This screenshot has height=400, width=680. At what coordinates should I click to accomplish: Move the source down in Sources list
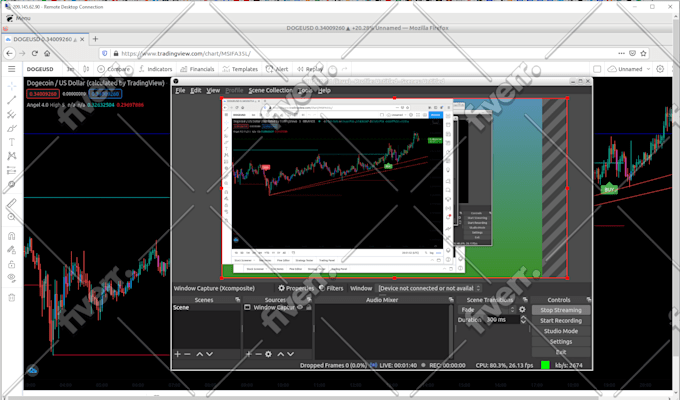coord(291,354)
